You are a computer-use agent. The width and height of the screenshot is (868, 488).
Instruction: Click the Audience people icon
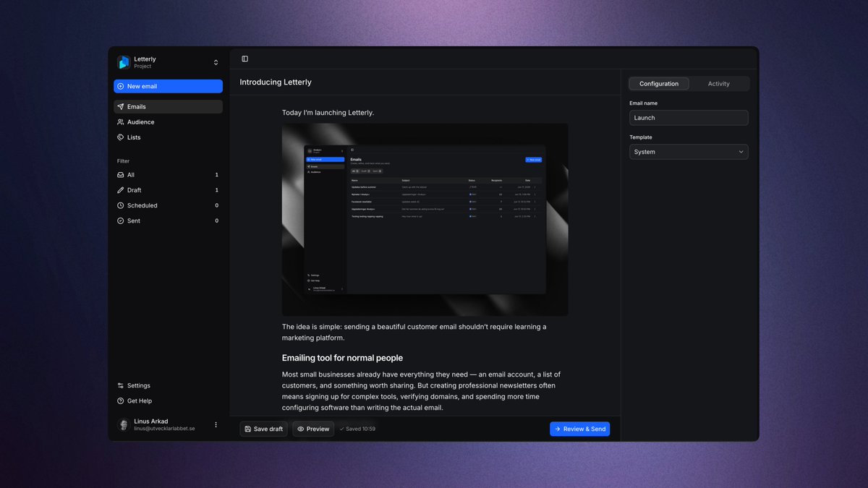[121, 122]
